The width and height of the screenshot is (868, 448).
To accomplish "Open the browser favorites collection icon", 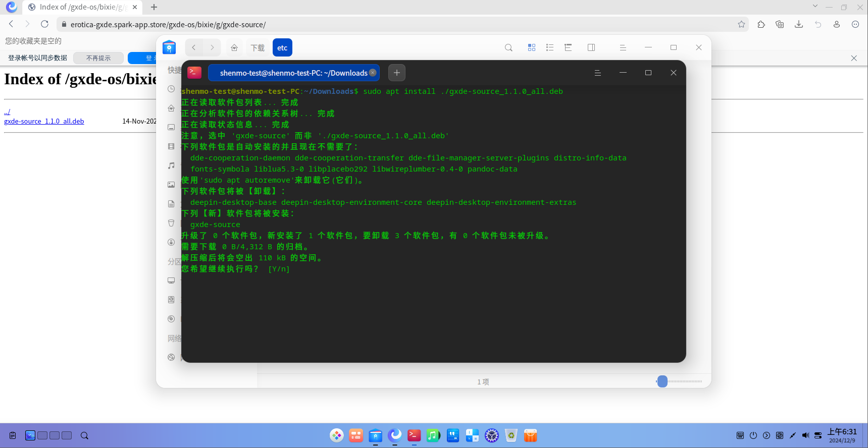I will point(780,24).
